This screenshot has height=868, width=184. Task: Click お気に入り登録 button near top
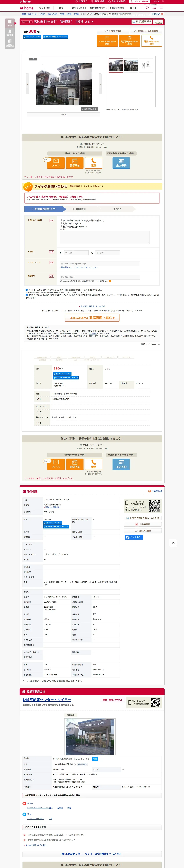[x=113, y=31]
